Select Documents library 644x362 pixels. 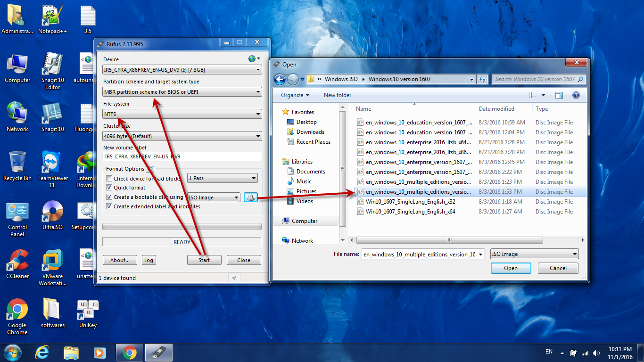[x=311, y=172]
